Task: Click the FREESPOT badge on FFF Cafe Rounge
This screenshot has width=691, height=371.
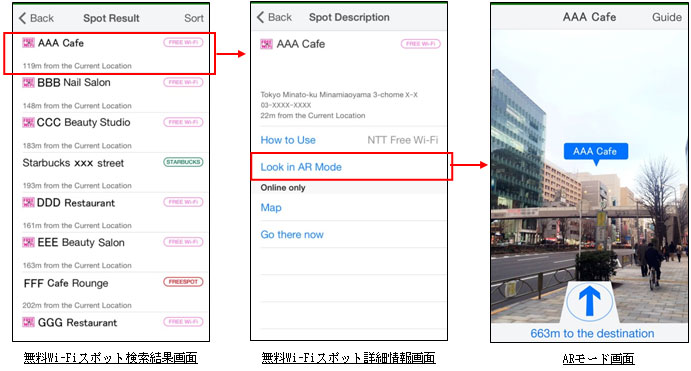Action: tap(183, 282)
